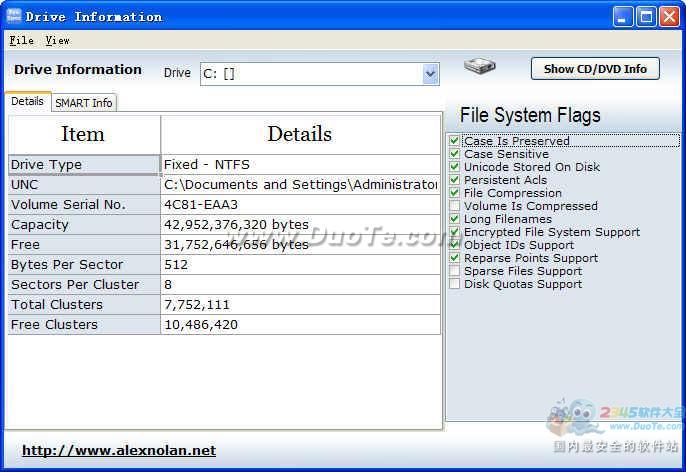Select the Volume Serial No. row label
The height and width of the screenshot is (472, 686).
point(84,205)
